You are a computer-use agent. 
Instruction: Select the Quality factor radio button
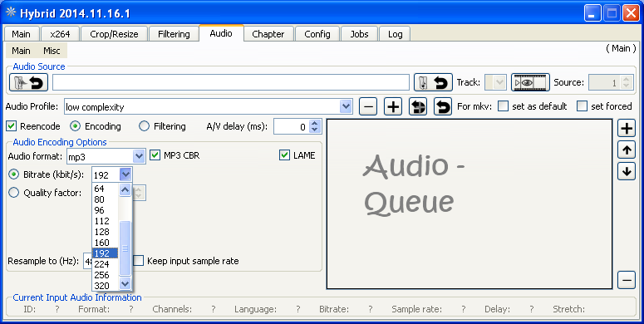coord(14,193)
